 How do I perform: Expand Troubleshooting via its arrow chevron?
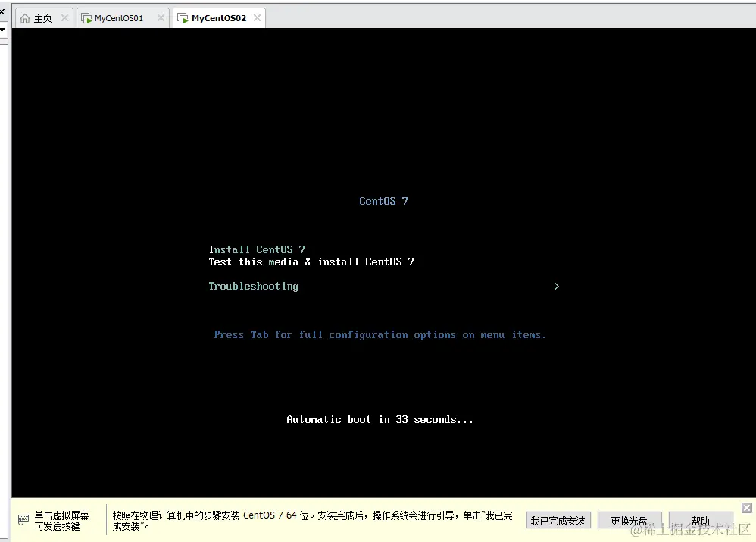pyautogui.click(x=556, y=287)
